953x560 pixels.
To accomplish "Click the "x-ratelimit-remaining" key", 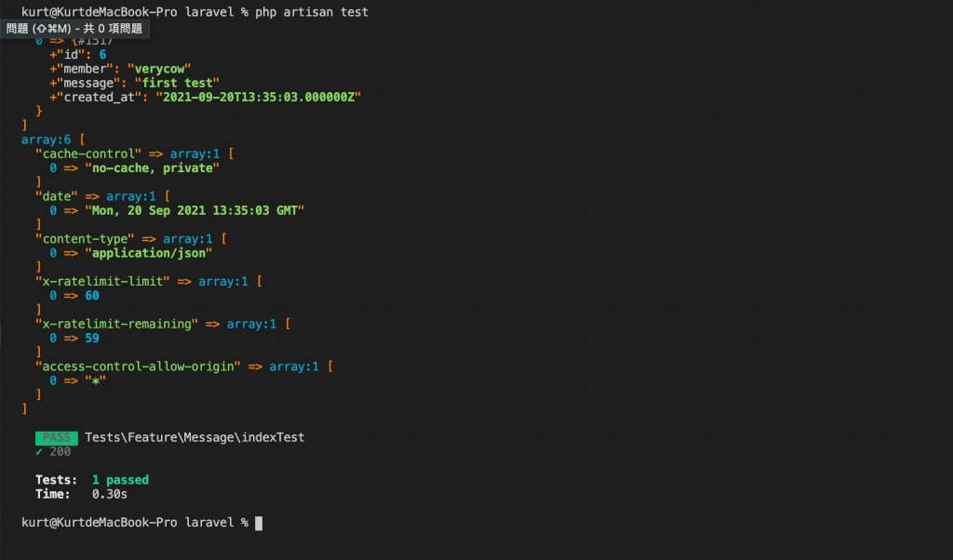I will 116,325.
